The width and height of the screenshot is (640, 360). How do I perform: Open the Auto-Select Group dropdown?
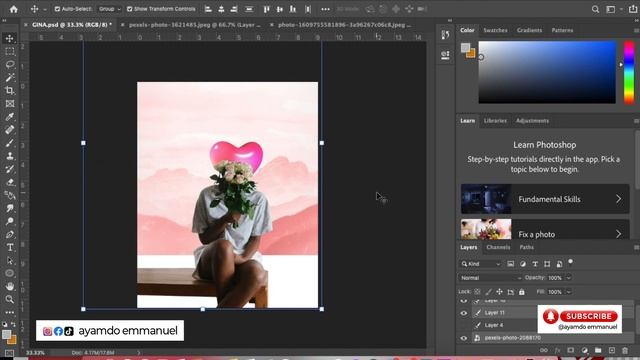click(109, 9)
